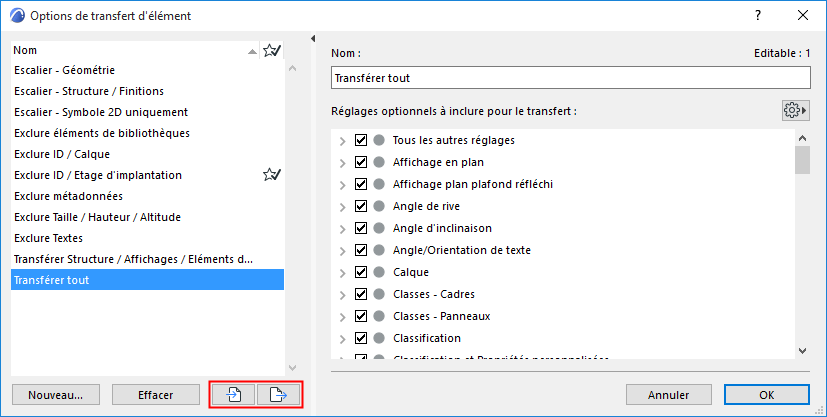Click the favorite star column header icon

(x=271, y=50)
